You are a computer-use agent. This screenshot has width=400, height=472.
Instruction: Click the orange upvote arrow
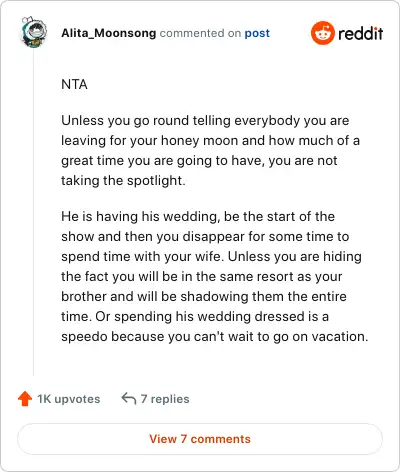pos(25,399)
